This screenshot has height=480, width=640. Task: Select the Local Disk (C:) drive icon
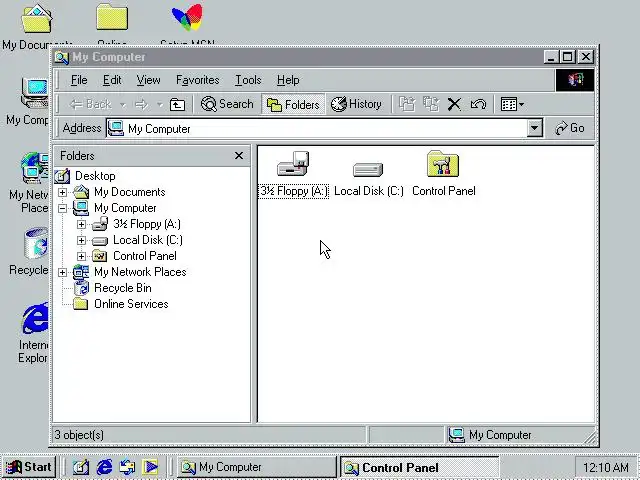tap(368, 169)
